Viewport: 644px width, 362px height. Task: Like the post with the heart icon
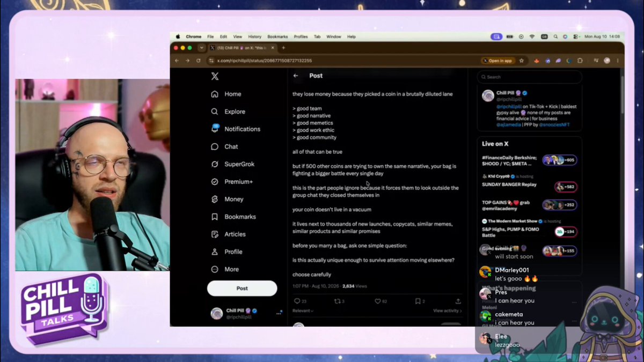(x=377, y=301)
